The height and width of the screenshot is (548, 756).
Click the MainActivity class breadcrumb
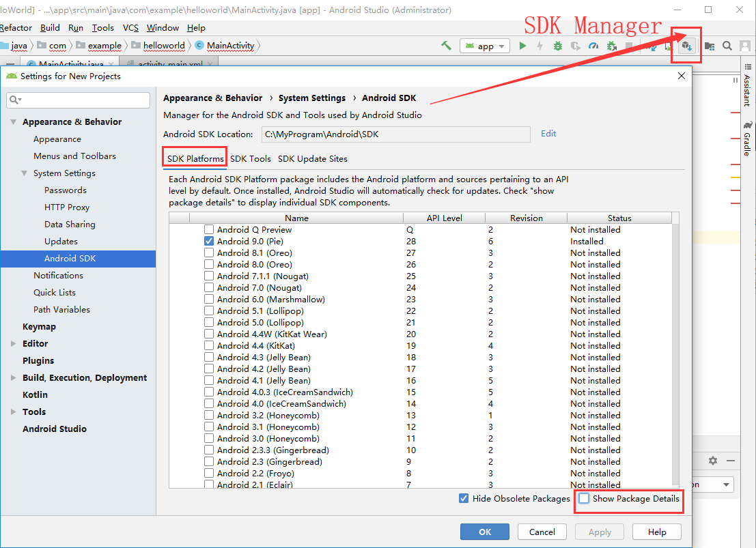tap(225, 45)
